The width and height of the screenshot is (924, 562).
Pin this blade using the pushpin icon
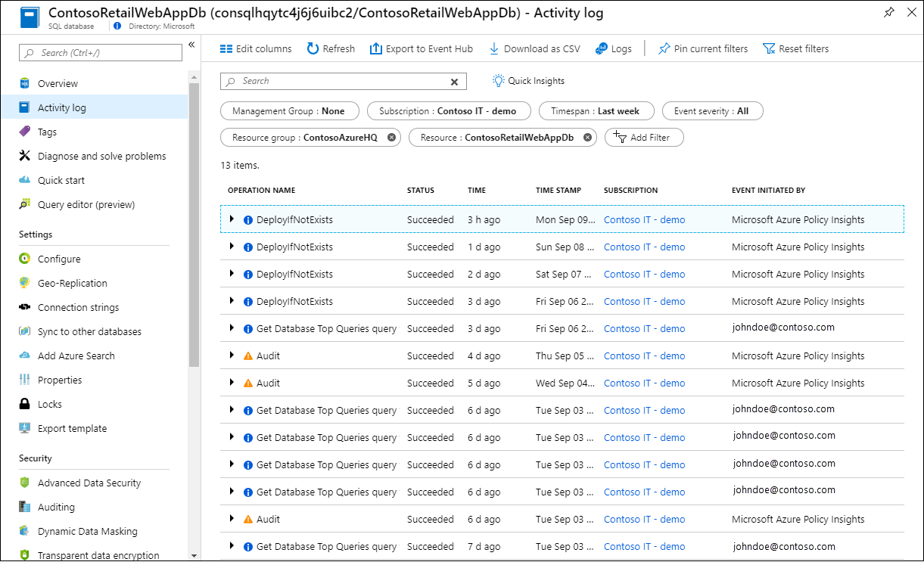click(888, 13)
